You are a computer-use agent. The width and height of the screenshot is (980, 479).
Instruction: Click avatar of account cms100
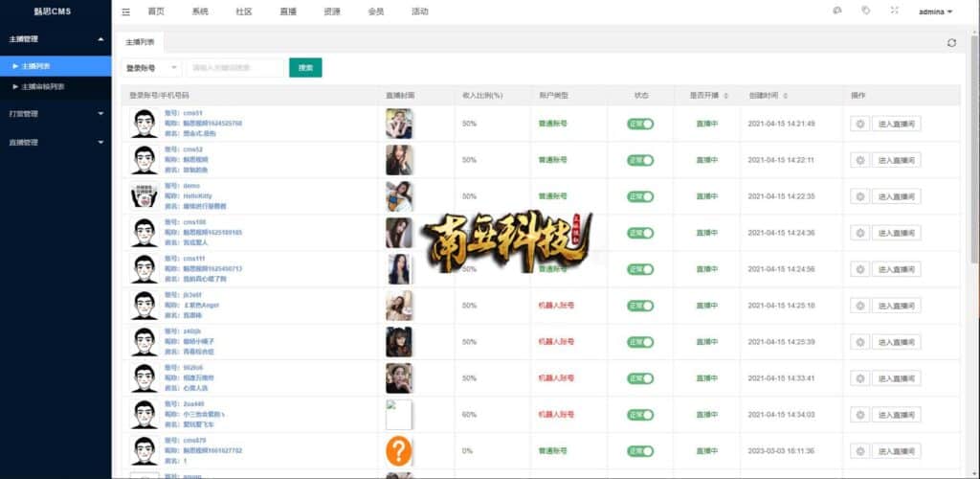coord(145,233)
